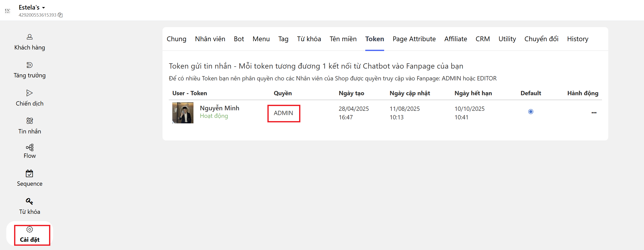Click the Ngày cập nhật column header

pyautogui.click(x=410, y=93)
